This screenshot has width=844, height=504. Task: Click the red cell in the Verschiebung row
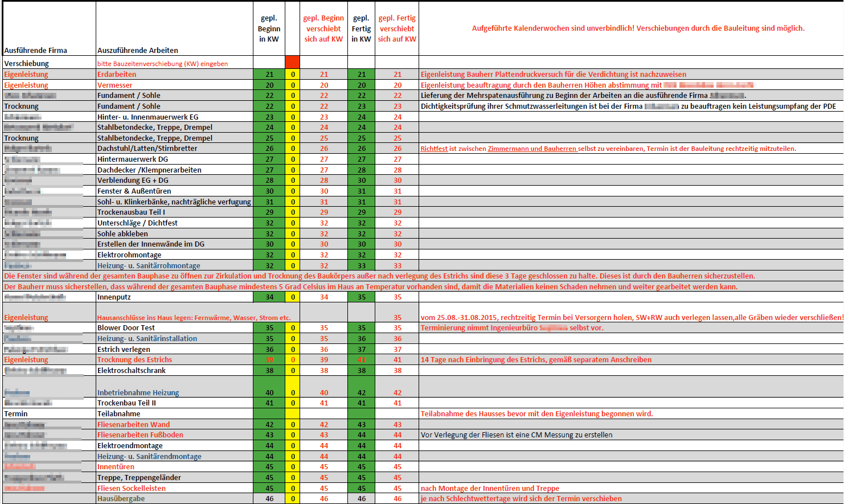pyautogui.click(x=292, y=63)
